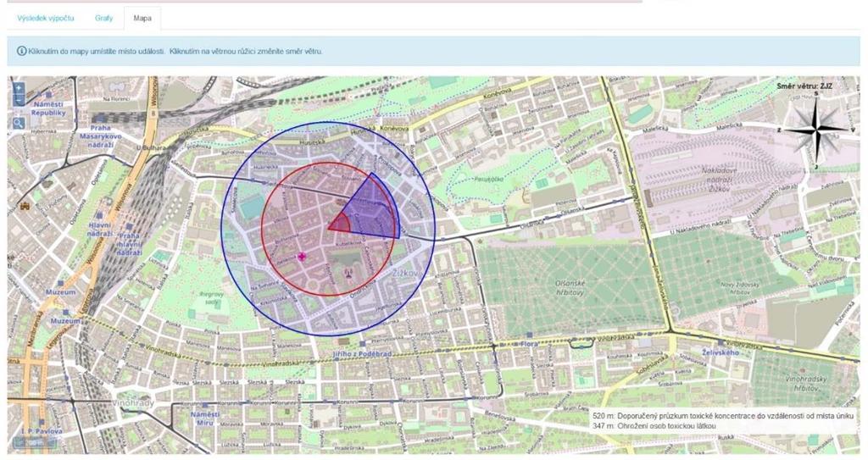Click the Riegrovy sady park label
This screenshot has width=868, height=460.
click(x=213, y=298)
